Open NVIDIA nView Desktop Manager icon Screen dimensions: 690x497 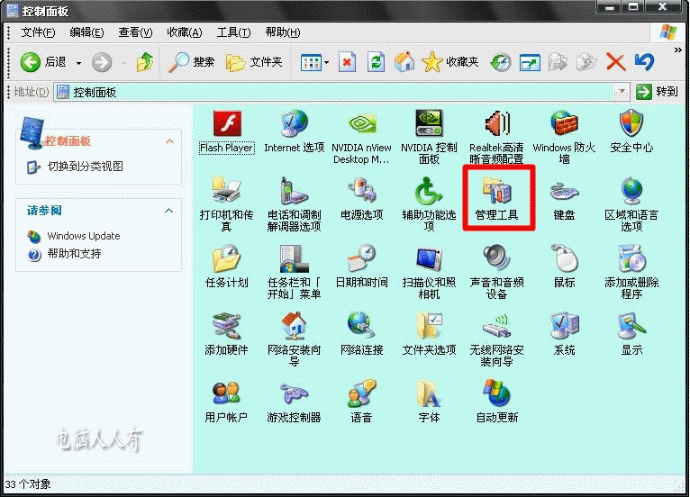tap(361, 136)
